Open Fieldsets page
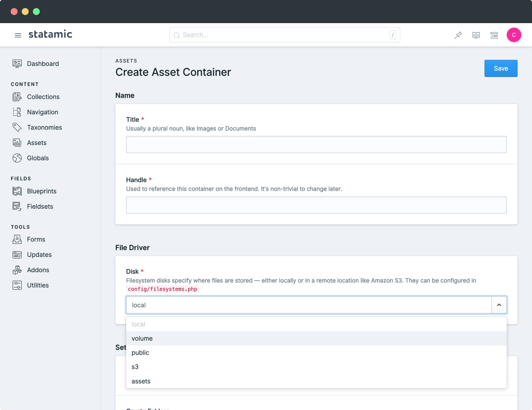Image resolution: width=532 pixels, height=410 pixels. [x=40, y=207]
